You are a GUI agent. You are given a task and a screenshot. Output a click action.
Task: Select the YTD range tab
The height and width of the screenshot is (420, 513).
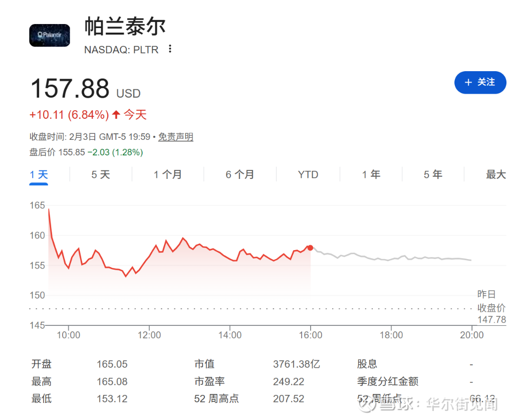click(x=308, y=174)
